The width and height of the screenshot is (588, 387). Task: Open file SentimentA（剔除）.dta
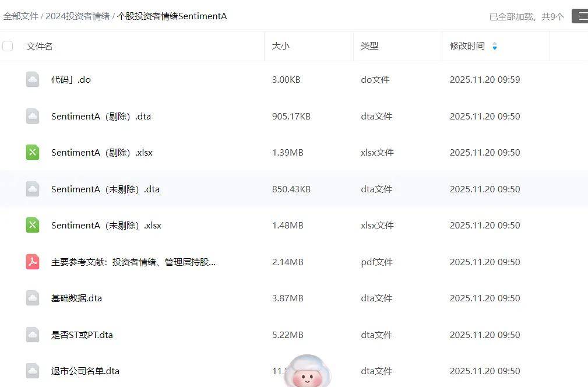pyautogui.click(x=101, y=116)
